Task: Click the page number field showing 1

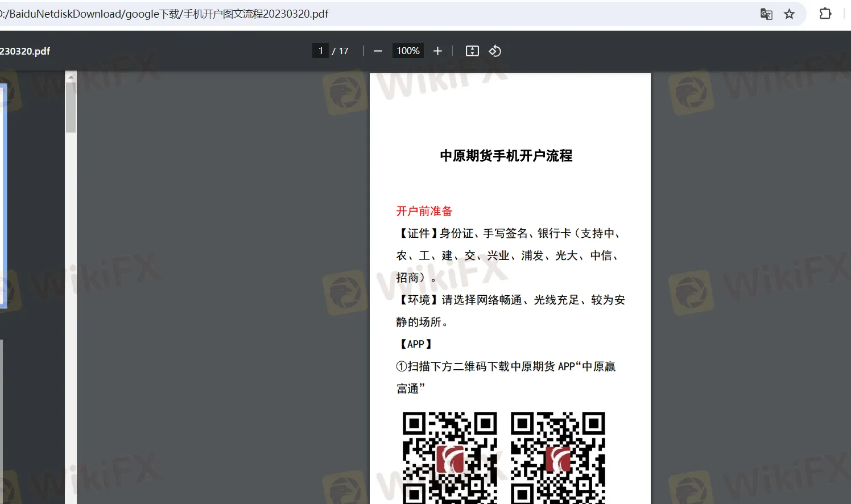Action: (x=320, y=51)
